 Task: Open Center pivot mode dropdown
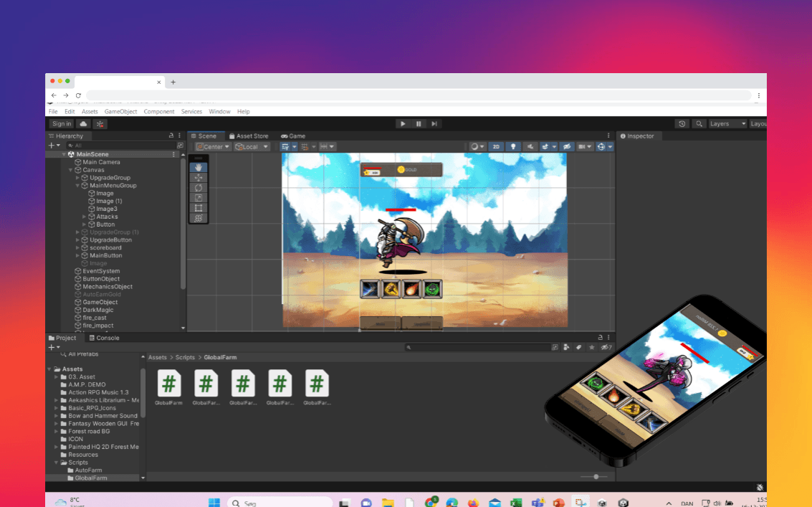[212, 147]
